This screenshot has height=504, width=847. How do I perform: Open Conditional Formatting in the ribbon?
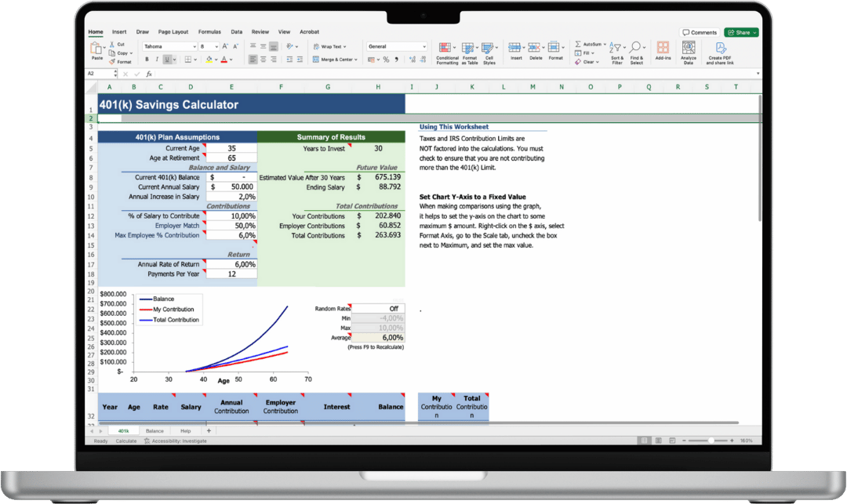447,53
